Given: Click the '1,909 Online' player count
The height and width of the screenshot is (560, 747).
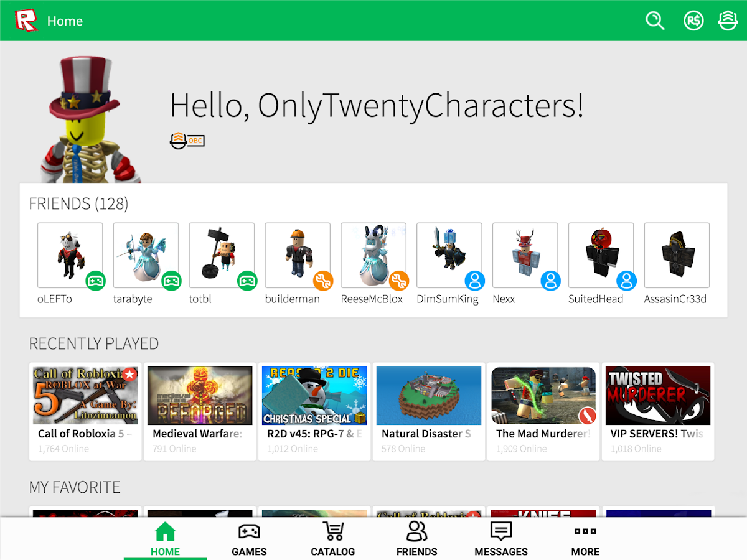Looking at the screenshot, I should click(522, 449).
